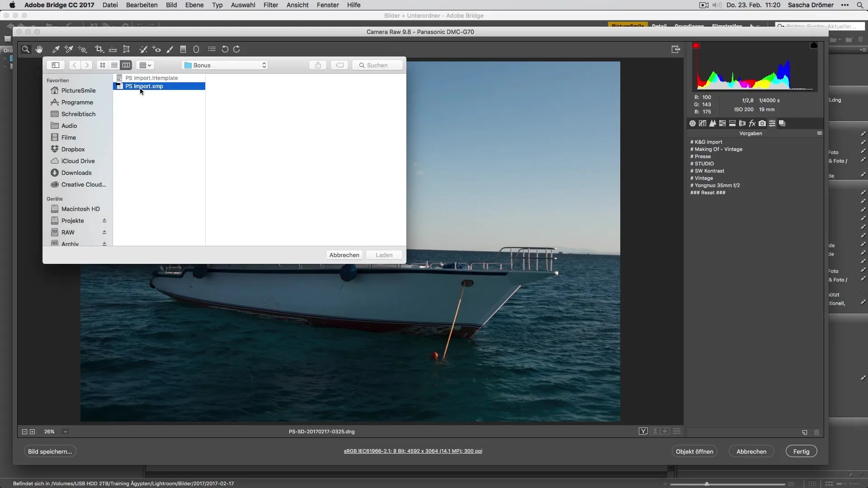Select the Graduated Filter tool
The width and height of the screenshot is (868, 488).
pos(183,49)
